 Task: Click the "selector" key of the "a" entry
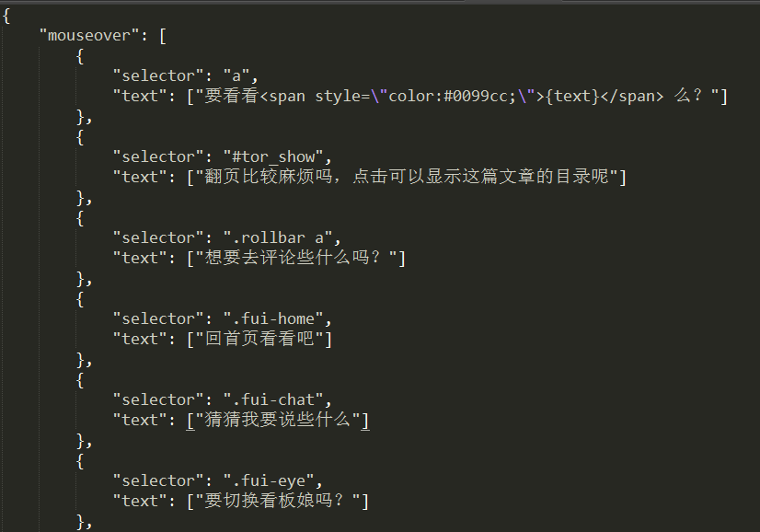[x=158, y=76]
